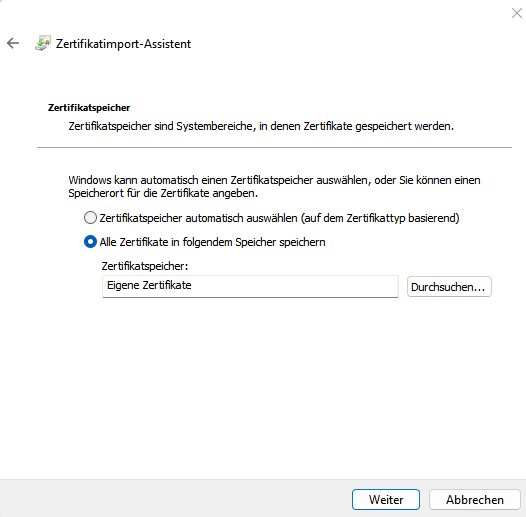Click the gray footer bar left of Weiter

[174, 499]
